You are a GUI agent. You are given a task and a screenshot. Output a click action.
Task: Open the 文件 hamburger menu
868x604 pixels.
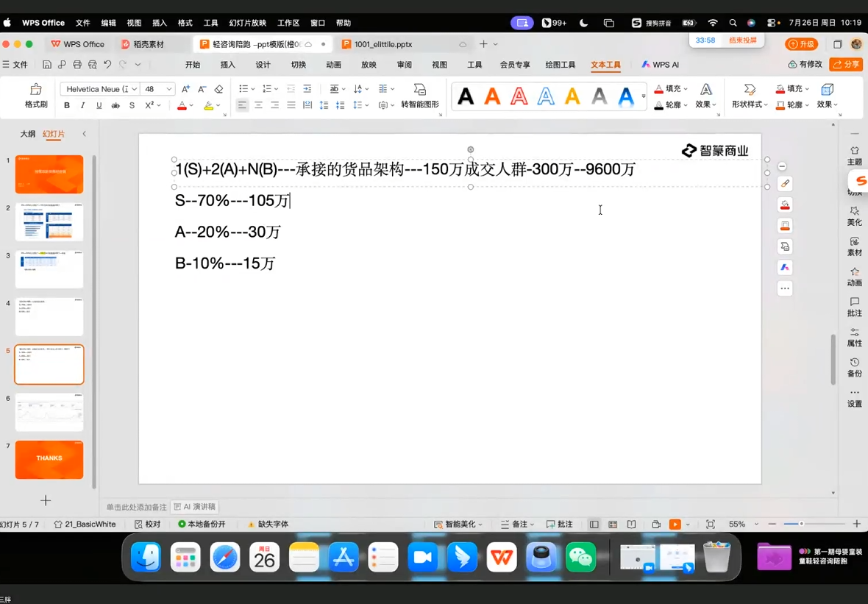point(15,65)
